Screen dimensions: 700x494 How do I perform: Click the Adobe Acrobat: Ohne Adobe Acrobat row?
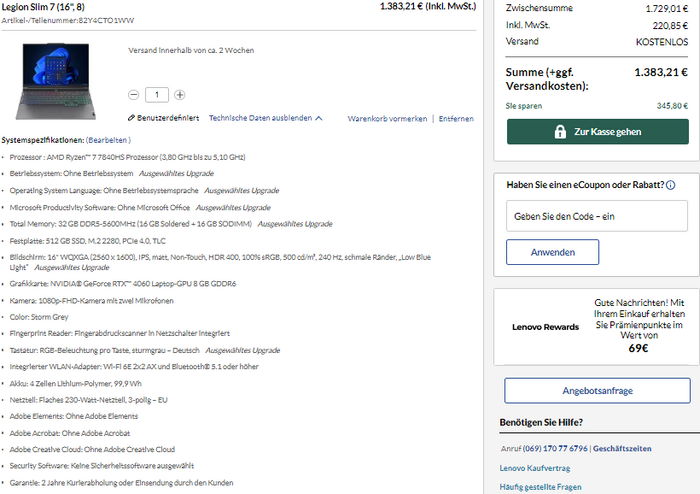tap(70, 433)
